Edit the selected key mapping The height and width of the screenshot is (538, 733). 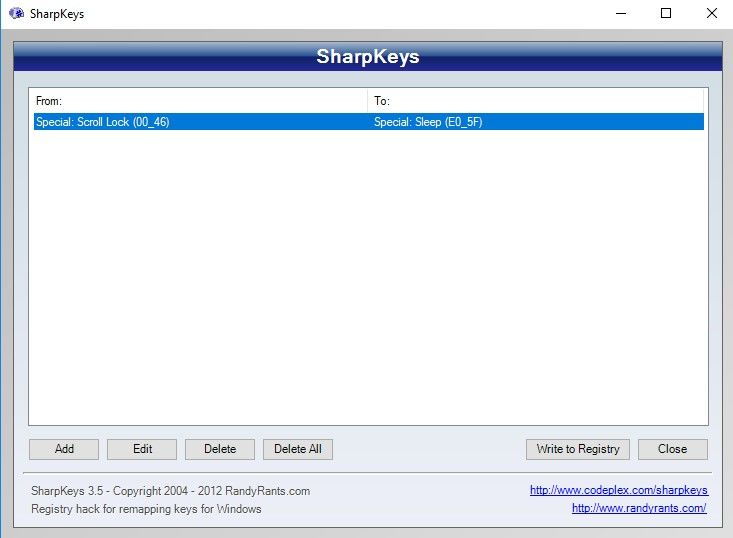coord(142,449)
